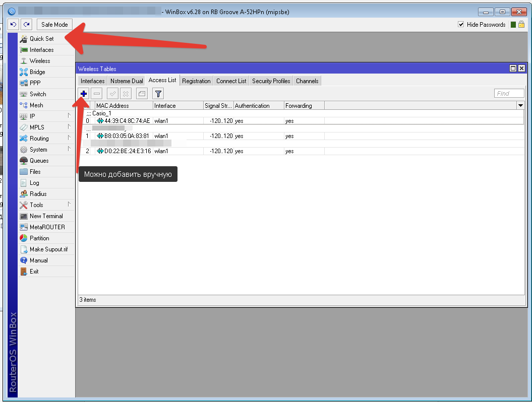Click the green CPU load indicator
This screenshot has height=402, width=532.
[x=513, y=24]
